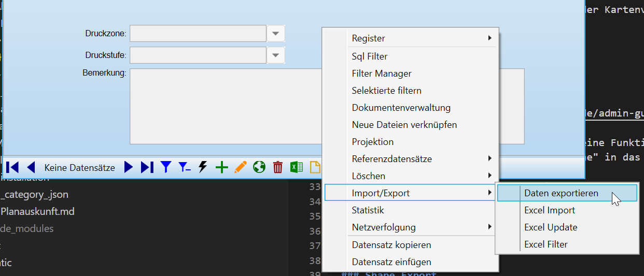
Task: Click the black lightning bolt icon
Action: (203, 167)
